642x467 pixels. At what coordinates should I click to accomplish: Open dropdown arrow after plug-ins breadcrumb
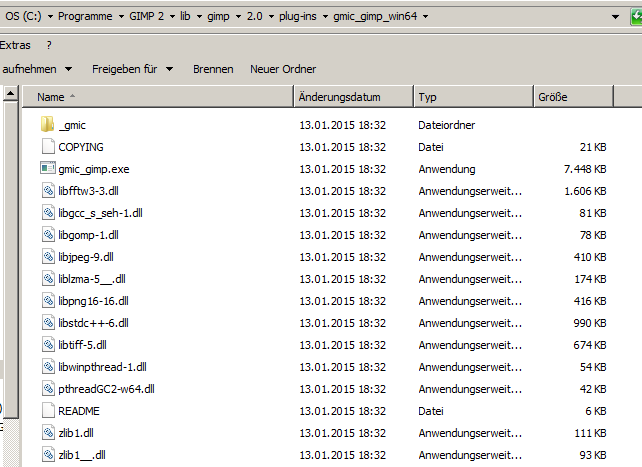click(325, 17)
